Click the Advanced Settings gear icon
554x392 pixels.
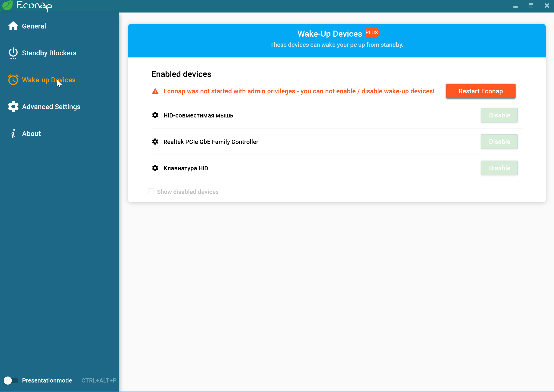pyautogui.click(x=13, y=107)
